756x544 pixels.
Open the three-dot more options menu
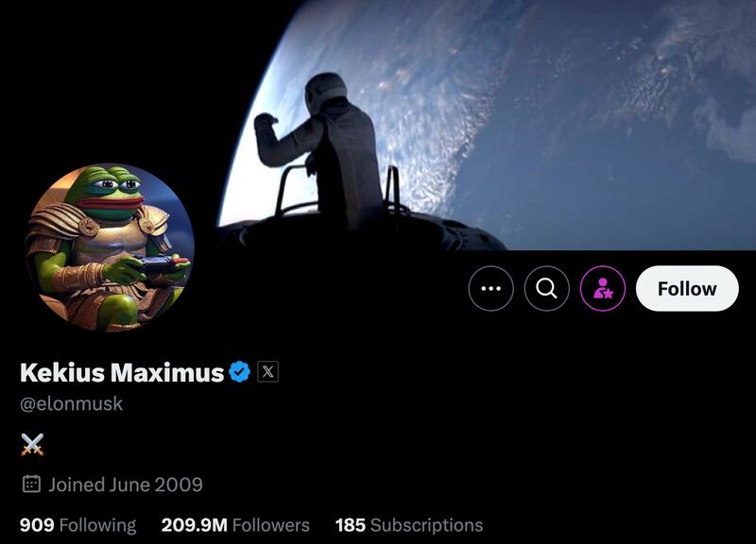point(490,288)
